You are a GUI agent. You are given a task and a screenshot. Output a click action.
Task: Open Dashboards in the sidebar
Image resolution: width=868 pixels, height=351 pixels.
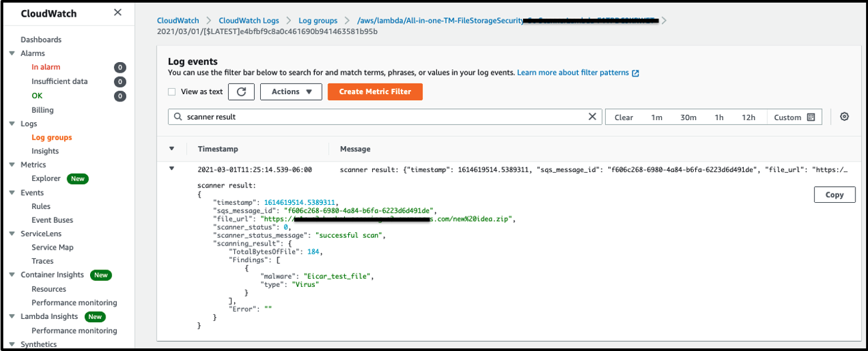(x=41, y=40)
